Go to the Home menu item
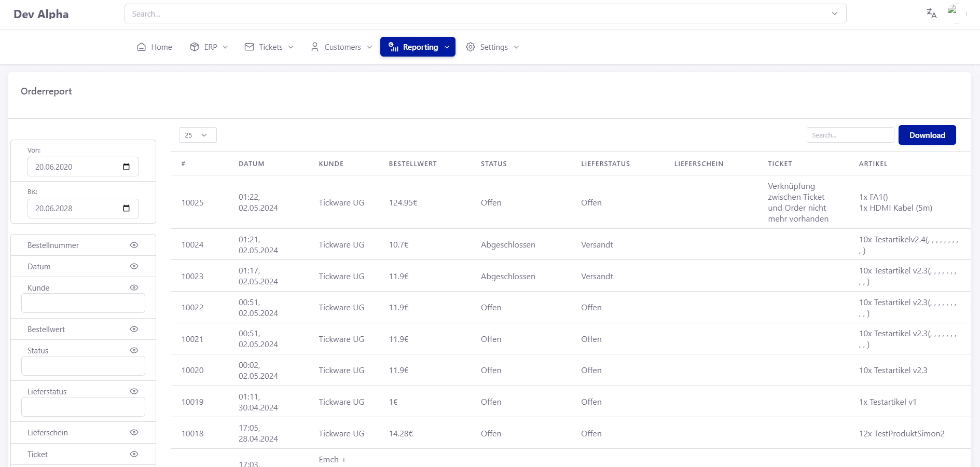Image resolution: width=980 pixels, height=467 pixels. coord(154,47)
